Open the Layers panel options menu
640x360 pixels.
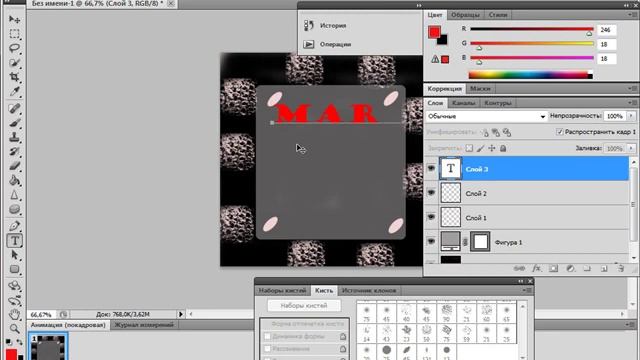632,102
